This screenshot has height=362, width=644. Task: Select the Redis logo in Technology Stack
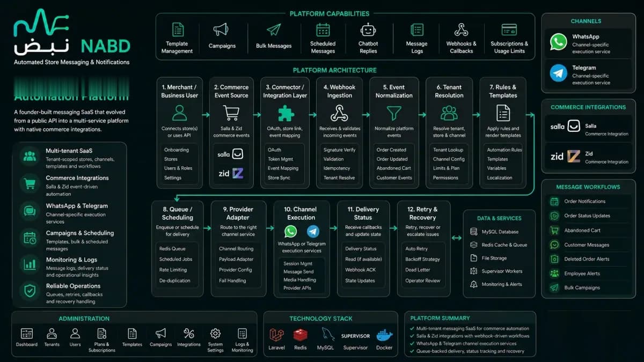click(x=301, y=335)
